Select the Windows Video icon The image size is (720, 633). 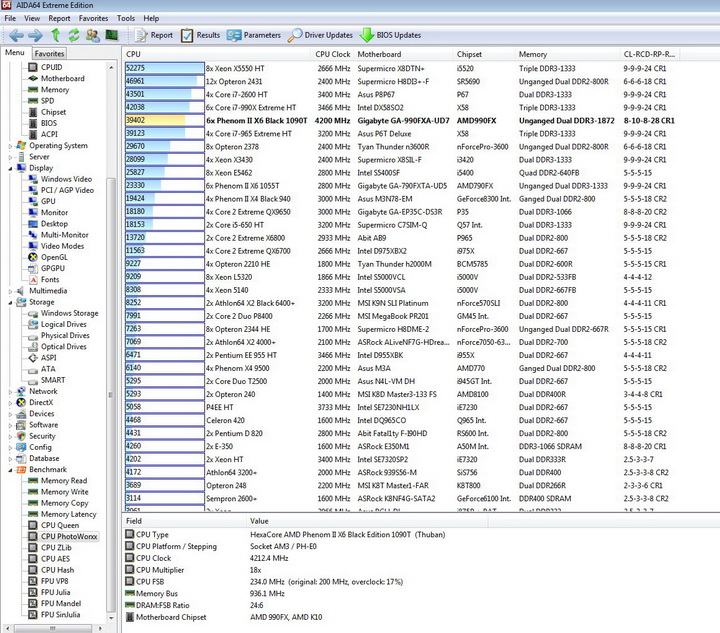(x=33, y=179)
